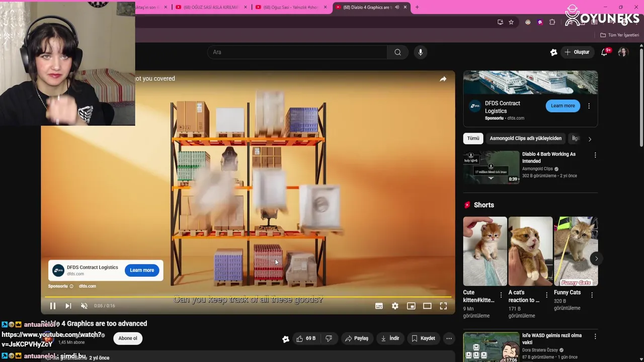The image size is (644, 362).
Task: Click the Paylaş share button
Action: [x=357, y=338]
